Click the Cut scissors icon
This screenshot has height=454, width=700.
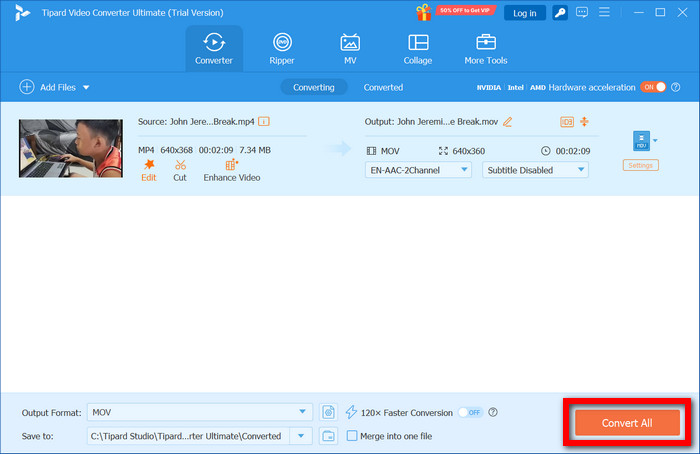pyautogui.click(x=180, y=165)
